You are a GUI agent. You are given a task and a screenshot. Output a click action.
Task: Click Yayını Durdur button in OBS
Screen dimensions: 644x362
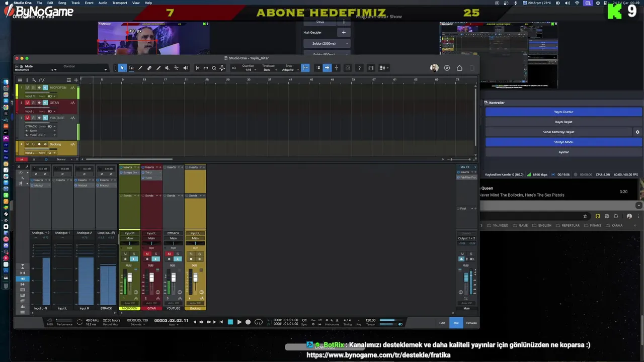tap(563, 112)
